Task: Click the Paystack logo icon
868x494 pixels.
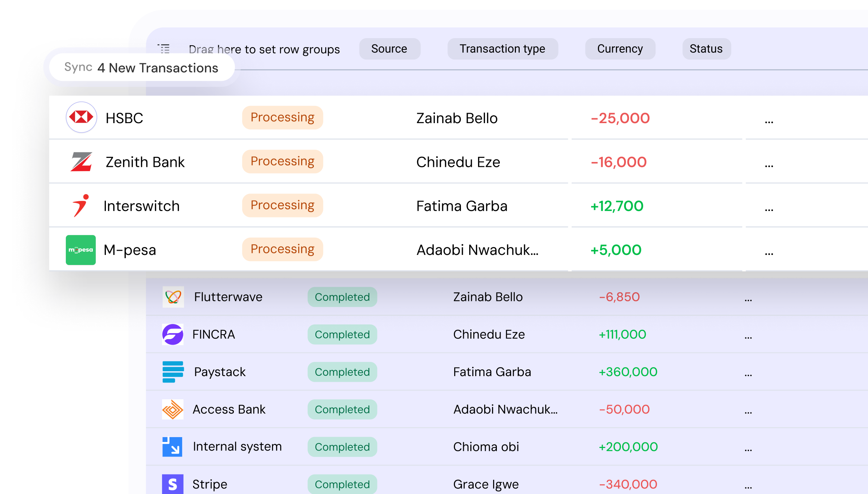Action: [x=173, y=372]
